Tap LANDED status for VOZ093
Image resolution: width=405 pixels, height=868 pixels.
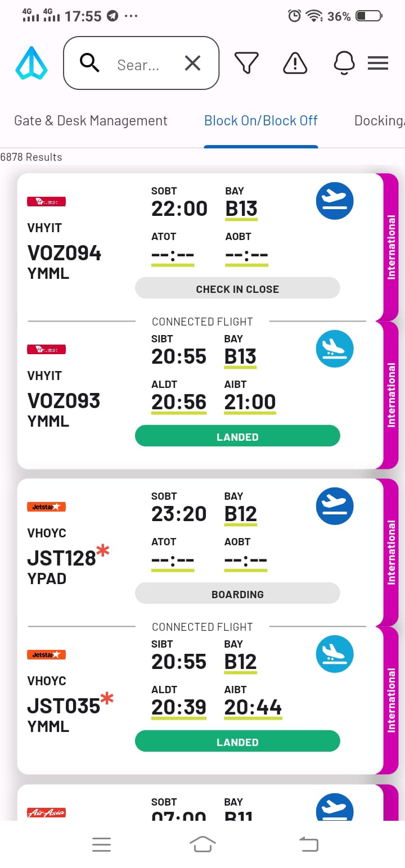point(237,437)
